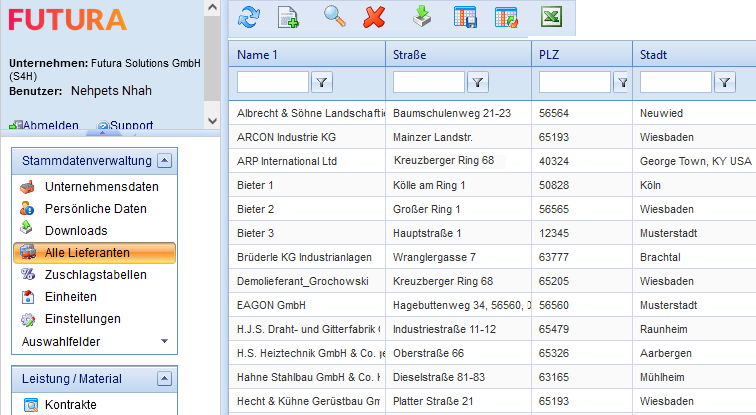The height and width of the screenshot is (415, 756).
Task: Collapse the Leistung / Material panel
Action: pyautogui.click(x=165, y=379)
